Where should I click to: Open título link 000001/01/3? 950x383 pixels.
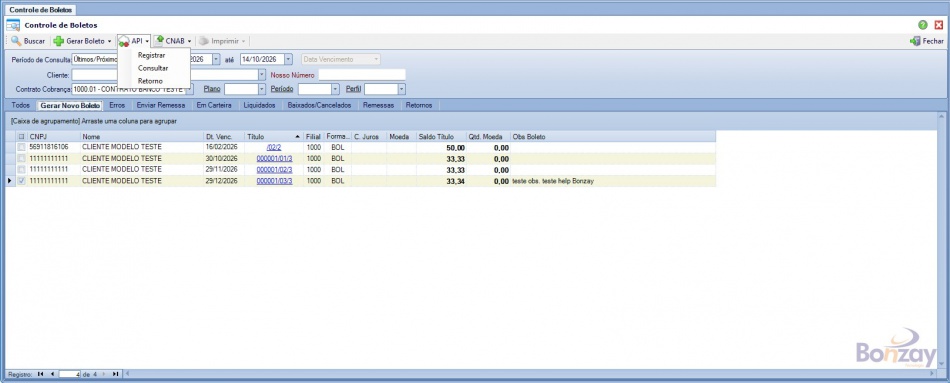click(x=274, y=158)
